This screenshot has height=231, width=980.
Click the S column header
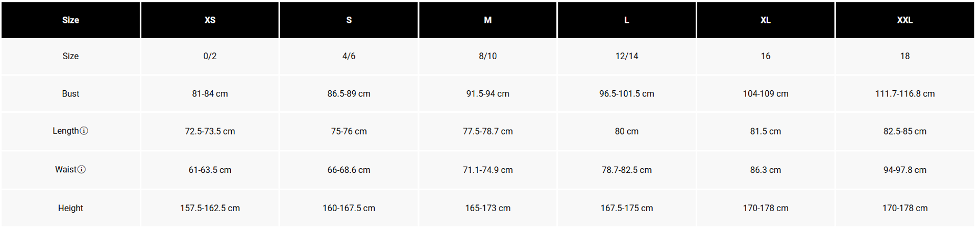pyautogui.click(x=349, y=20)
